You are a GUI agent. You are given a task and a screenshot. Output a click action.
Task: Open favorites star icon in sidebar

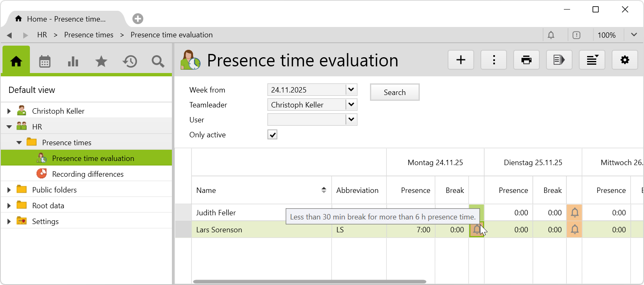click(x=101, y=61)
